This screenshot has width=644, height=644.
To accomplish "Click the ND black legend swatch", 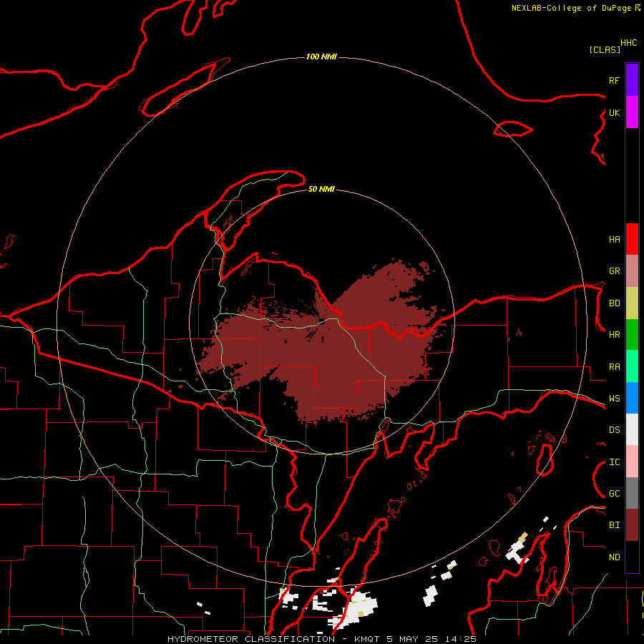I will tap(632, 557).
